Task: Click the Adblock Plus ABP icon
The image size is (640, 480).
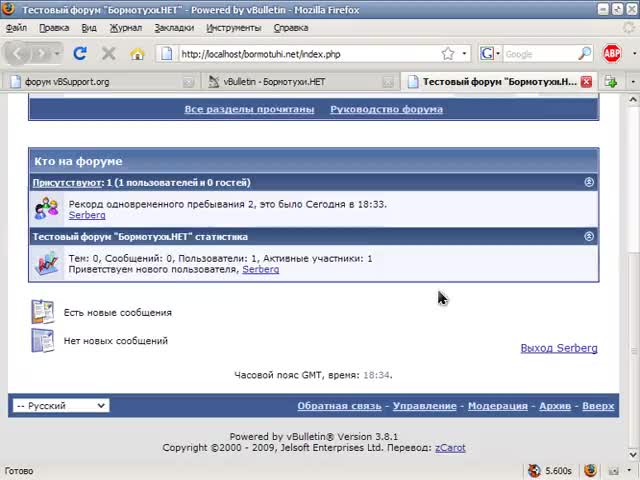Action: 612,53
